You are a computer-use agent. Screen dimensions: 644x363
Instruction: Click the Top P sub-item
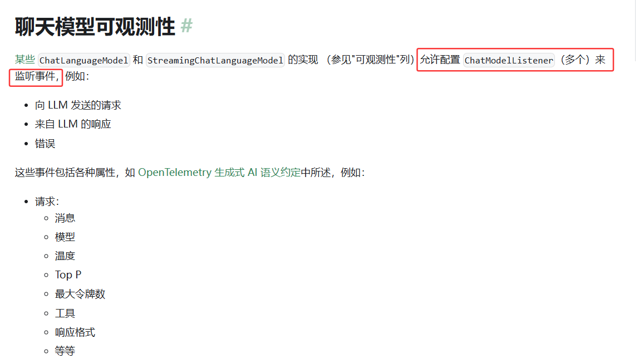point(68,274)
